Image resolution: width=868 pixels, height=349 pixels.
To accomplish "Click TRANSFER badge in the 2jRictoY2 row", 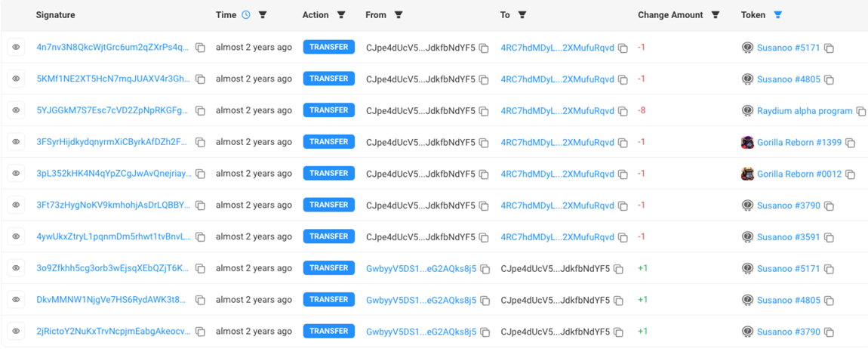I will click(x=329, y=332).
